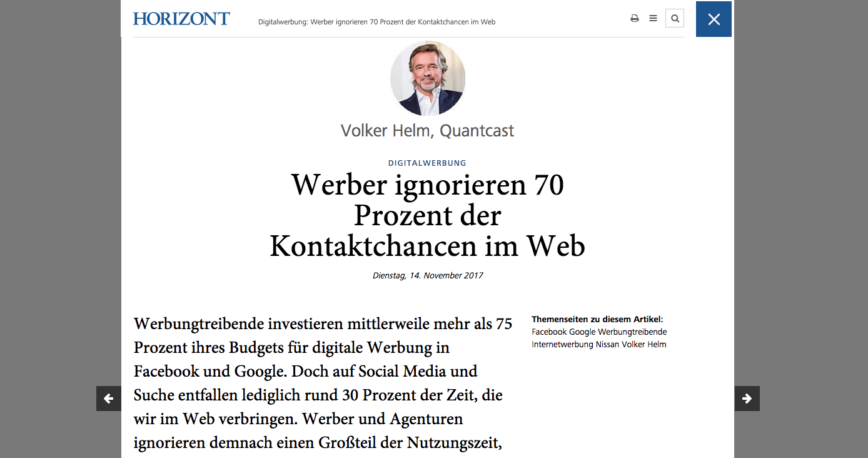The height and width of the screenshot is (458, 868).
Task: Open the Nissan topic link
Action: click(x=607, y=345)
